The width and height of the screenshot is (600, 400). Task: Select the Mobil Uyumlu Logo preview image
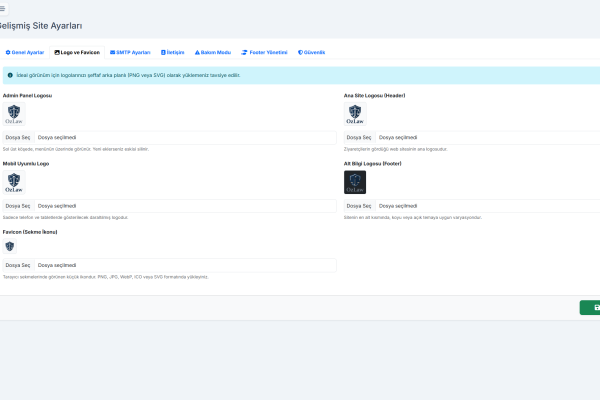[14, 182]
